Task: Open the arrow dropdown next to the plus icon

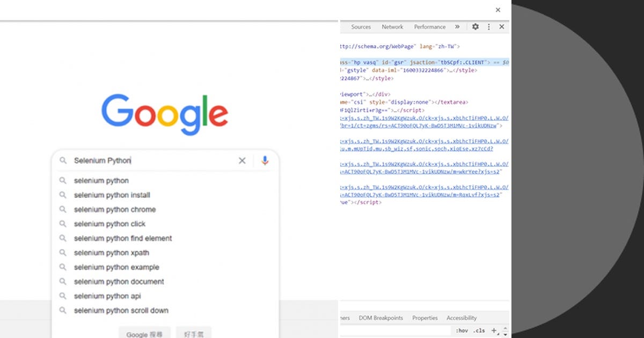Action: [x=499, y=334]
